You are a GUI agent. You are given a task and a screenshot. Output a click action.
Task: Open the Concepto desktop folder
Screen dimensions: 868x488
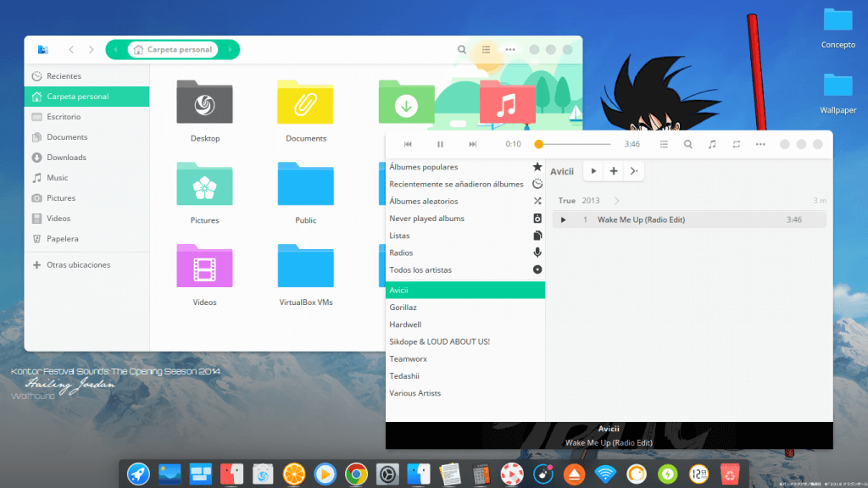click(x=837, y=20)
